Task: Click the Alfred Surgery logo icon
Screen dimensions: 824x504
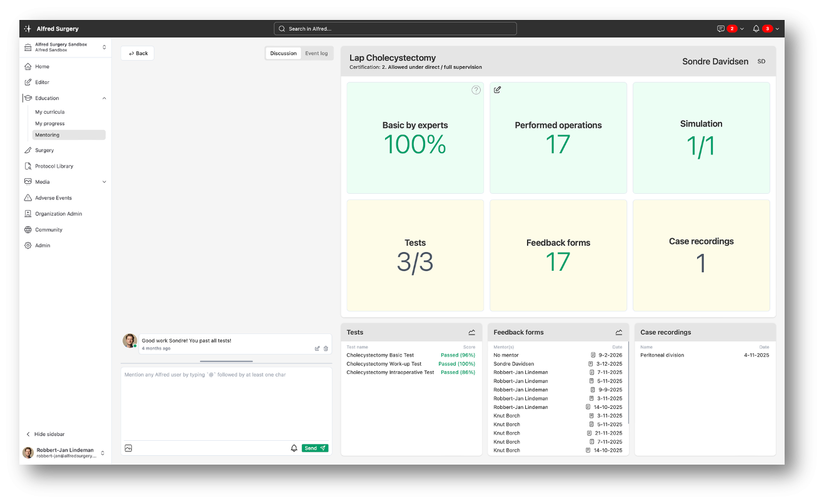Action: (28, 29)
